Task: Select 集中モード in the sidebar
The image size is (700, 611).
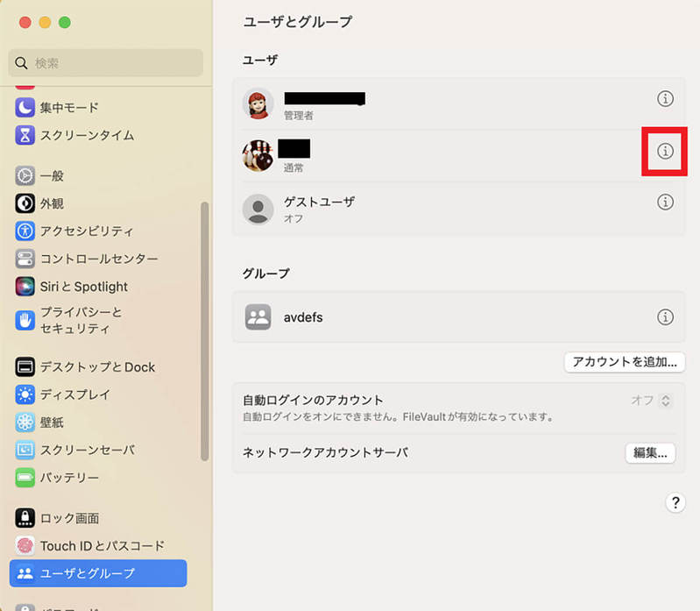Action: click(x=69, y=108)
